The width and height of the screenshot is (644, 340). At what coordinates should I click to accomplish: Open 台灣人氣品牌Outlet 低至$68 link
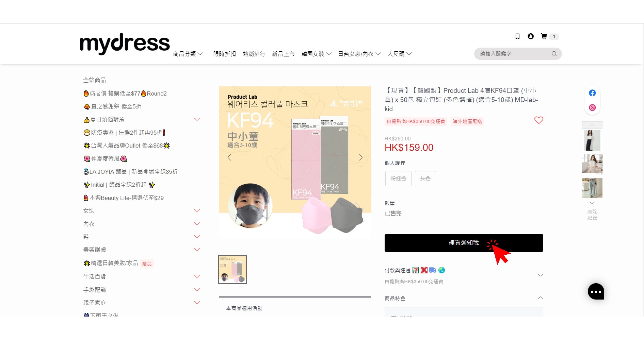[x=127, y=146]
